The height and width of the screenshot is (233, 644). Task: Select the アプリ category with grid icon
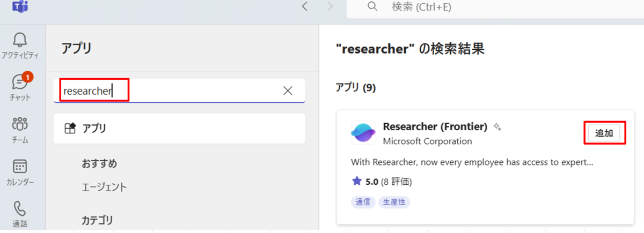point(179,129)
